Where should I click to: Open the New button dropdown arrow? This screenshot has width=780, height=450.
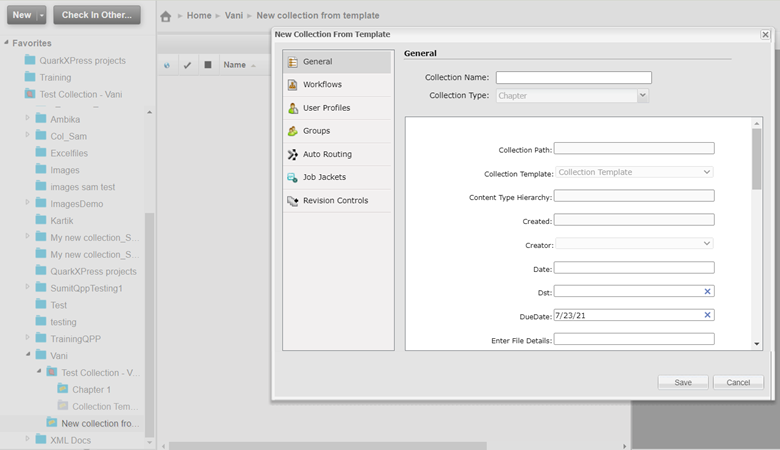coord(42,15)
